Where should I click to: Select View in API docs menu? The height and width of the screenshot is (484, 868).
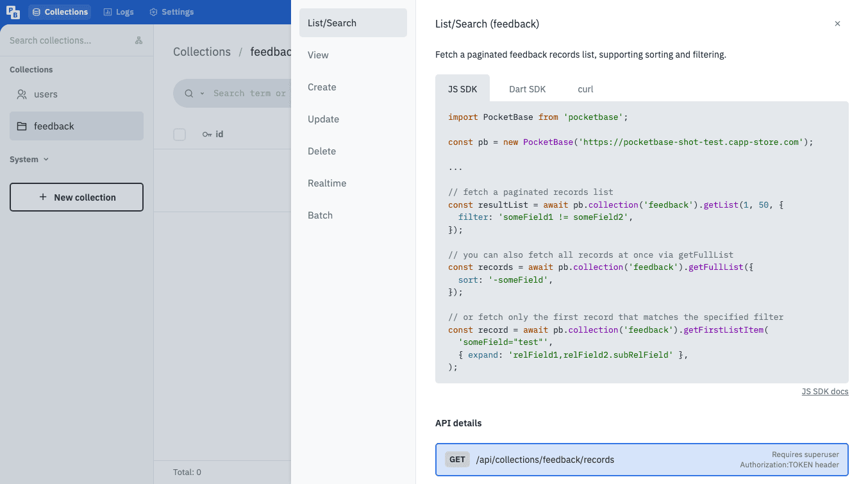coord(353,55)
